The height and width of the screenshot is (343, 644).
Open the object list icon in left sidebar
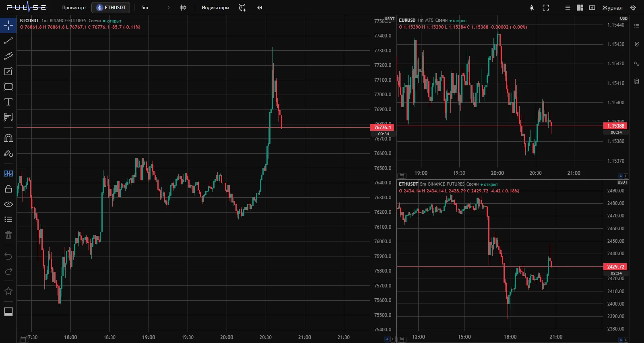(8, 219)
